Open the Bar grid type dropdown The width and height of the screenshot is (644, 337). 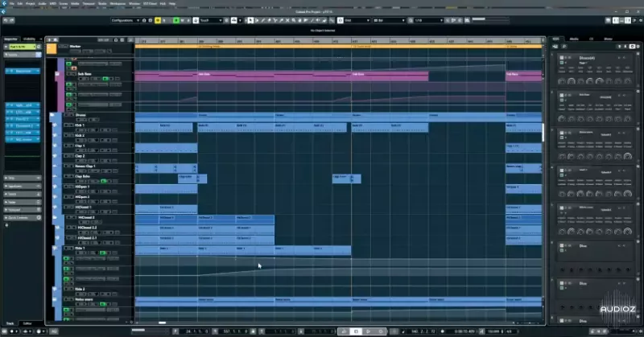pos(389,20)
